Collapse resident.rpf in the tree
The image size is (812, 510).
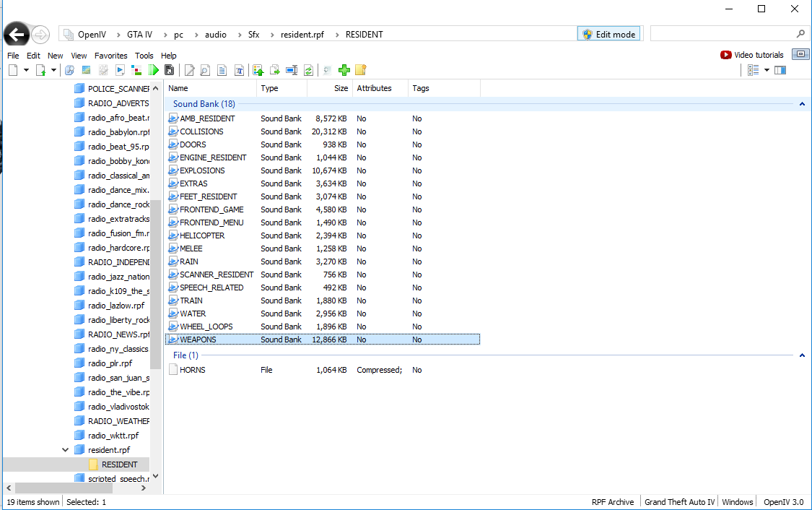[x=67, y=450]
